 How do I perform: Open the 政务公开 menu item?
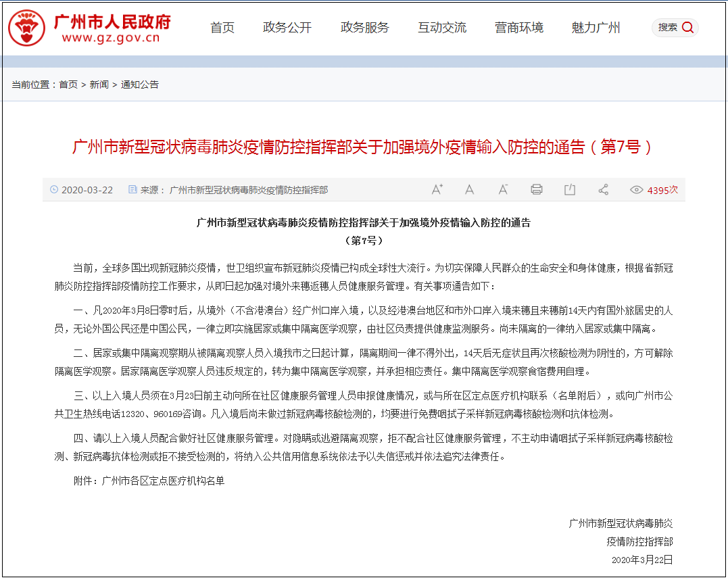(x=287, y=28)
